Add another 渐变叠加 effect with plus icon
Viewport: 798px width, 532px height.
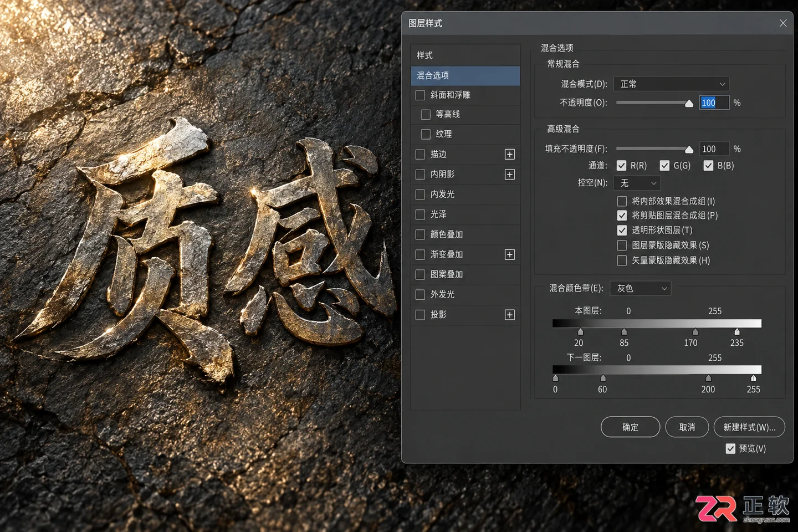[510, 254]
